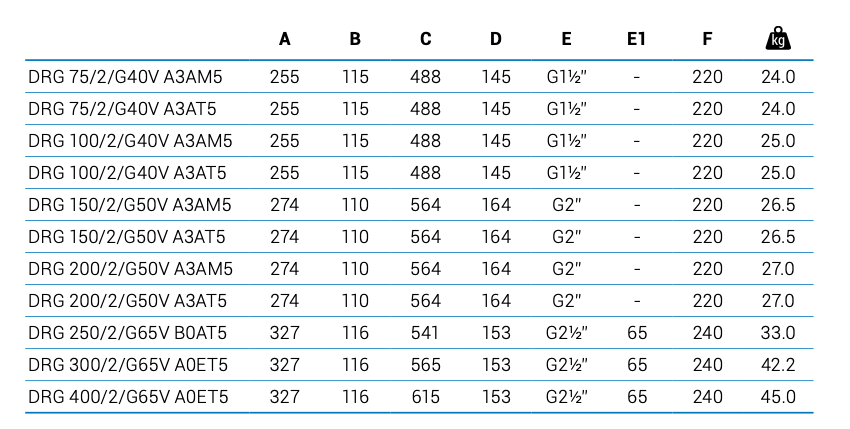Screen dimensions: 850x429
Task: Click column header F
Action: point(707,40)
